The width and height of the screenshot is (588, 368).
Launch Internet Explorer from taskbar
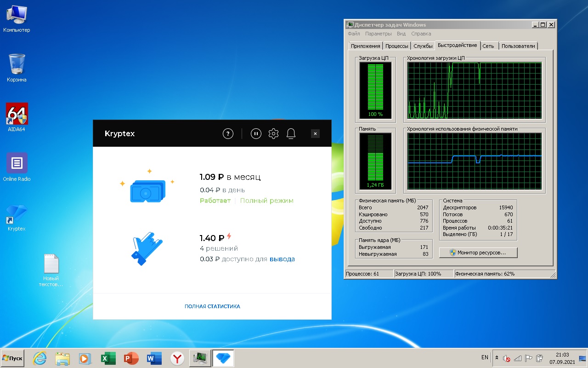coord(40,358)
